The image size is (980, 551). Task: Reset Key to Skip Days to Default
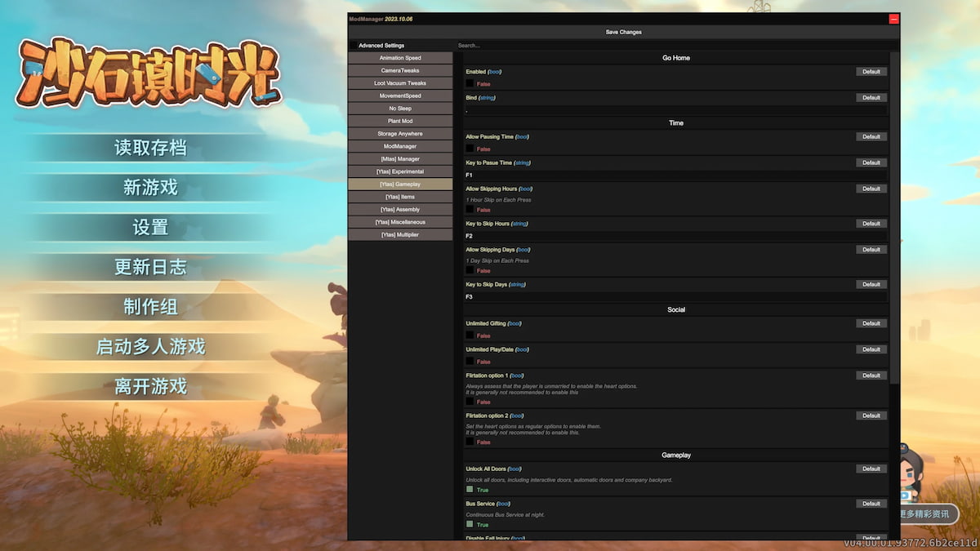(x=871, y=284)
